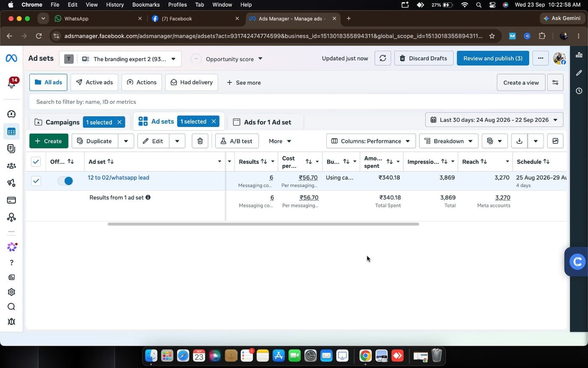
Task: Clear the Ad sets 1 selected filter
Action: tap(213, 122)
